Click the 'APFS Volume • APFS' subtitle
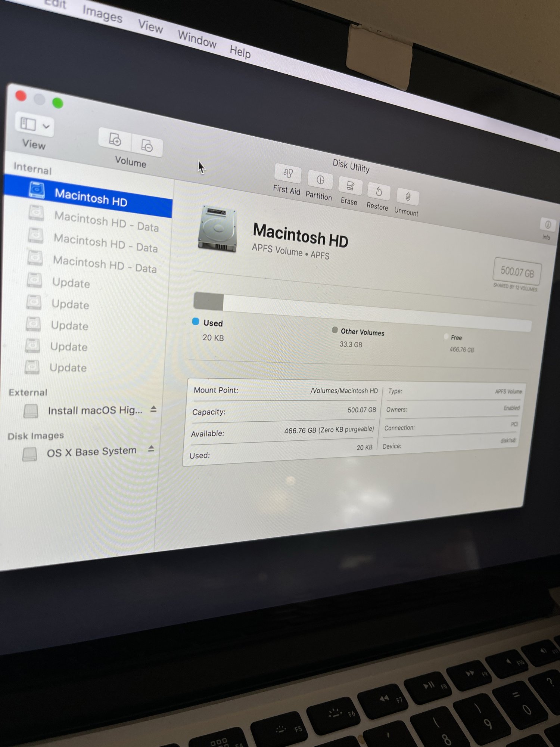This screenshot has width=560, height=747. 290,251
